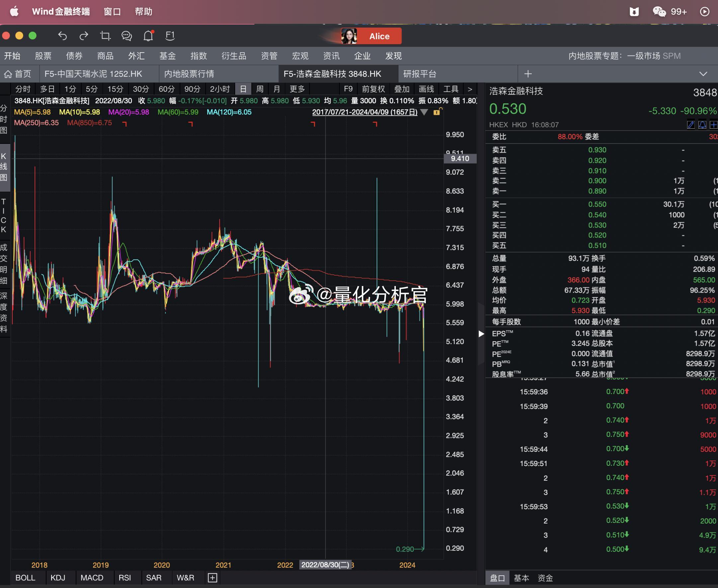Open the 宏观 menu

click(300, 56)
